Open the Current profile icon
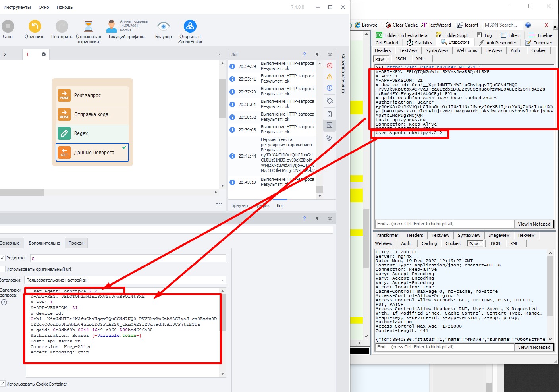Viewport: 559px width, 392px height. pyautogui.click(x=112, y=27)
